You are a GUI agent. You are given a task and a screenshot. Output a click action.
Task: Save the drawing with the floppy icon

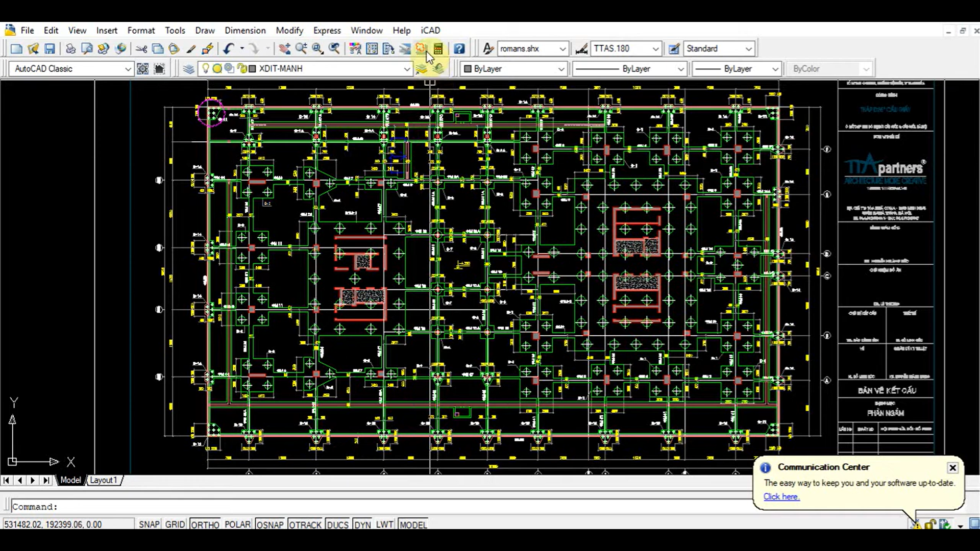click(x=50, y=49)
